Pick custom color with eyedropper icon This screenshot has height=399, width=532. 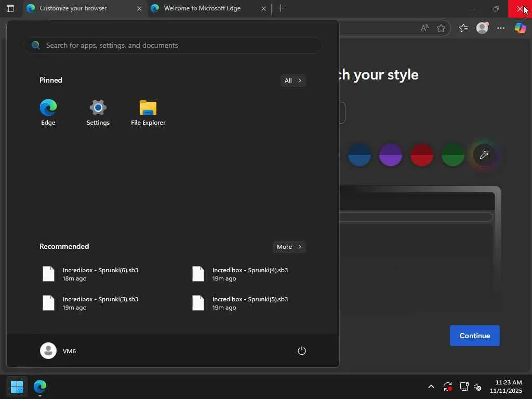(484, 155)
